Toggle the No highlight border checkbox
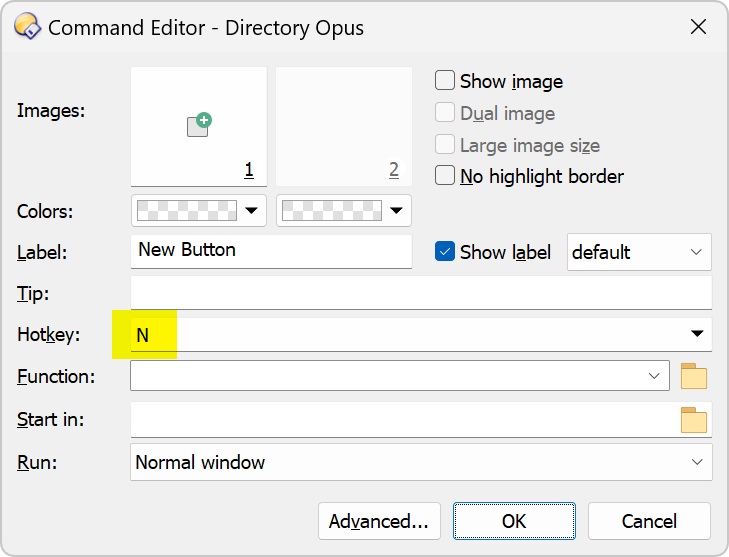This screenshot has height=557, width=729. click(x=444, y=176)
